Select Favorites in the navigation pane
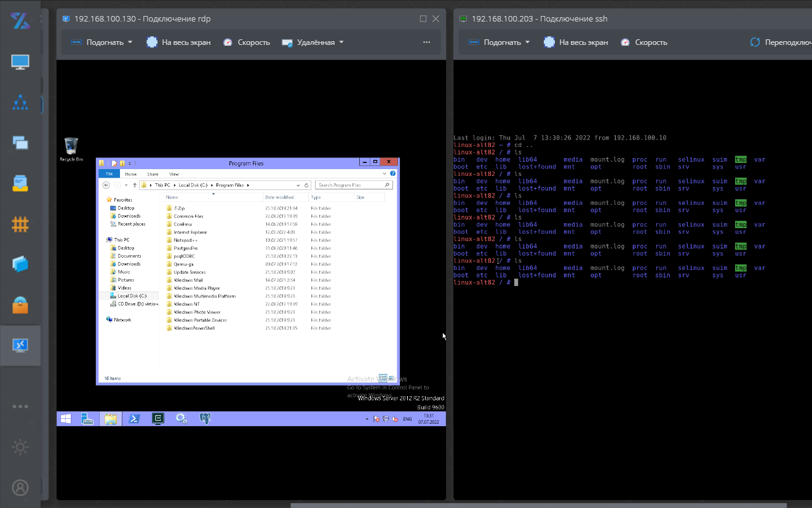This screenshot has height=508, width=812. coord(119,199)
